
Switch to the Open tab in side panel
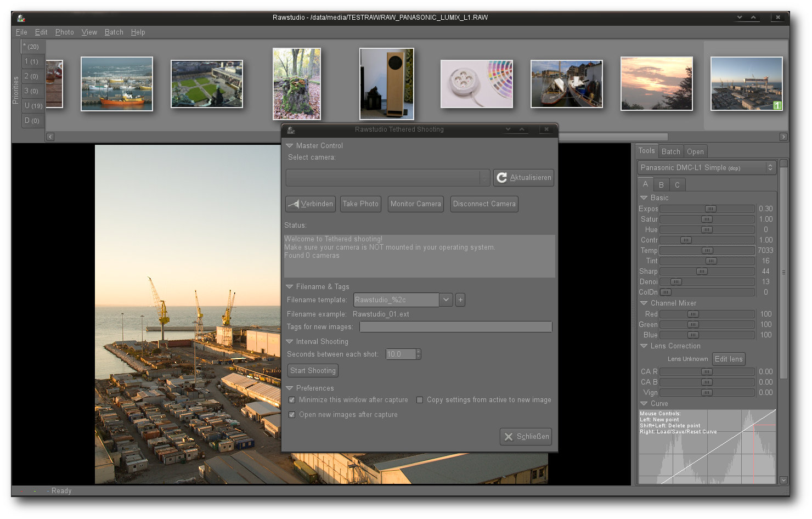695,151
